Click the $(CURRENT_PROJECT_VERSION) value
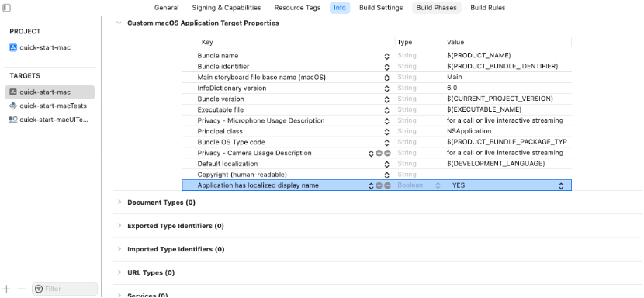Image resolution: width=644 pixels, height=298 pixels. tap(500, 99)
